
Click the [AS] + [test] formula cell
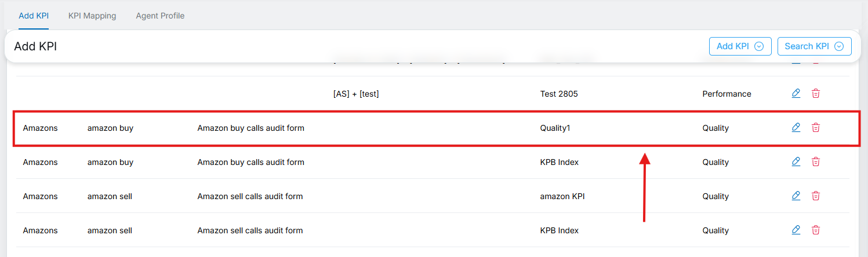pos(355,94)
